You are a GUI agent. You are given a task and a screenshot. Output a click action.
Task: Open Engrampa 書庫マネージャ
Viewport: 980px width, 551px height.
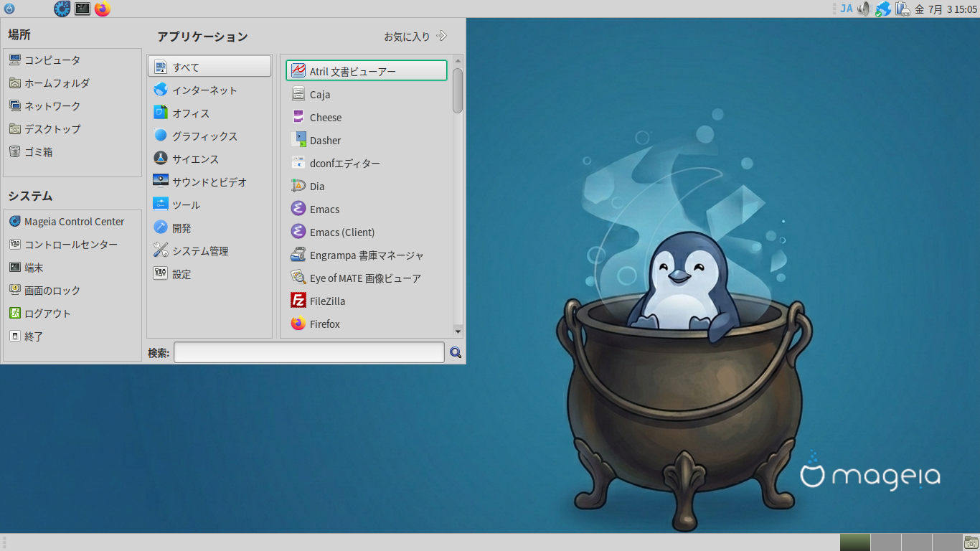[x=366, y=255]
